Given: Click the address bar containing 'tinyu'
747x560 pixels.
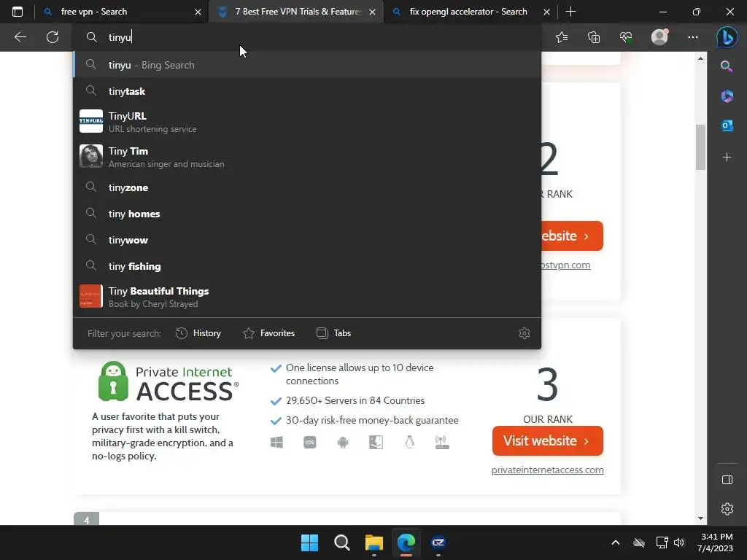Looking at the screenshot, I should pos(307,37).
